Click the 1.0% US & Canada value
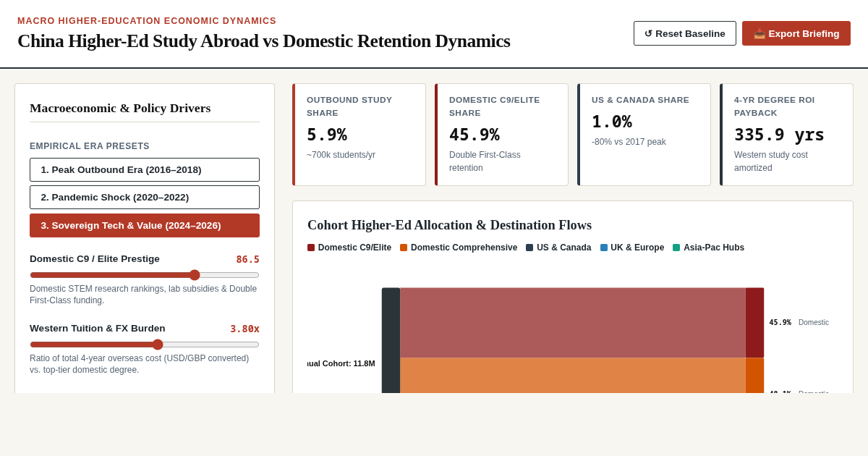Viewport: 868px width, 456px height. pos(612,122)
